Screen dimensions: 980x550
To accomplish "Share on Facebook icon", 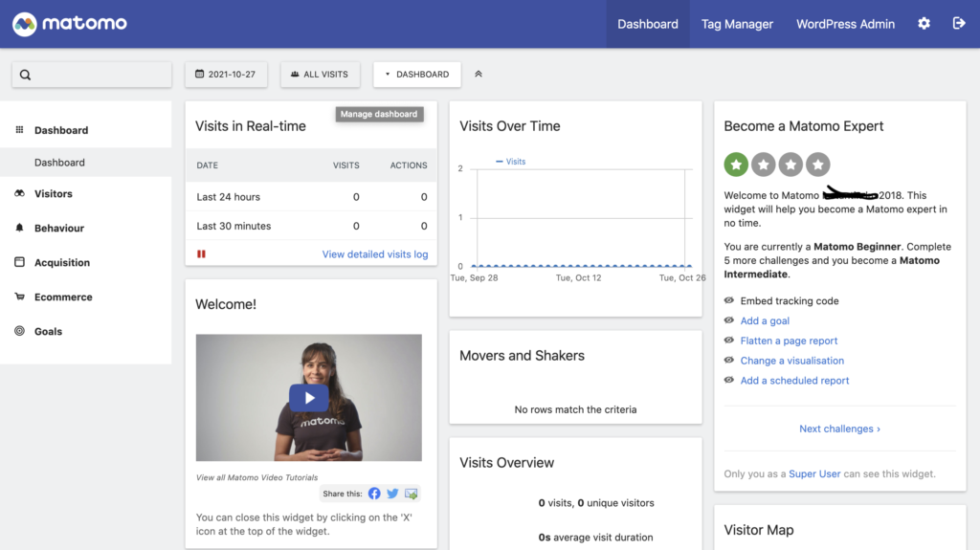I will coord(374,494).
